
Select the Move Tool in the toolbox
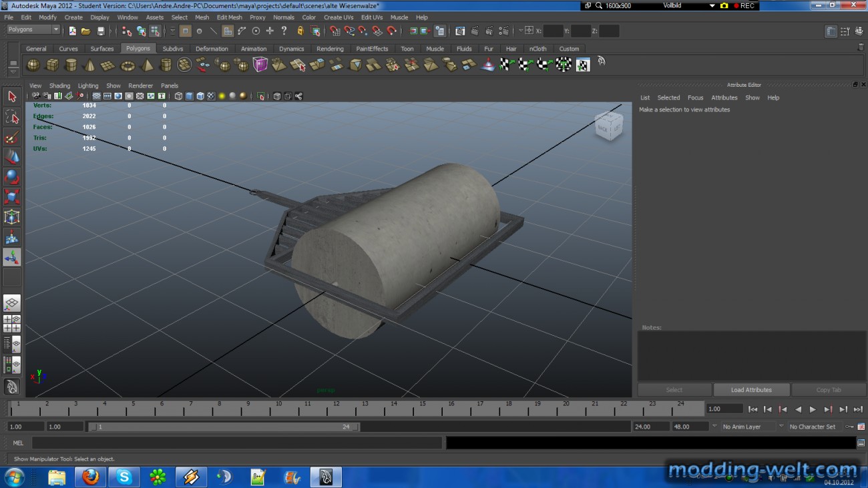pyautogui.click(x=12, y=157)
